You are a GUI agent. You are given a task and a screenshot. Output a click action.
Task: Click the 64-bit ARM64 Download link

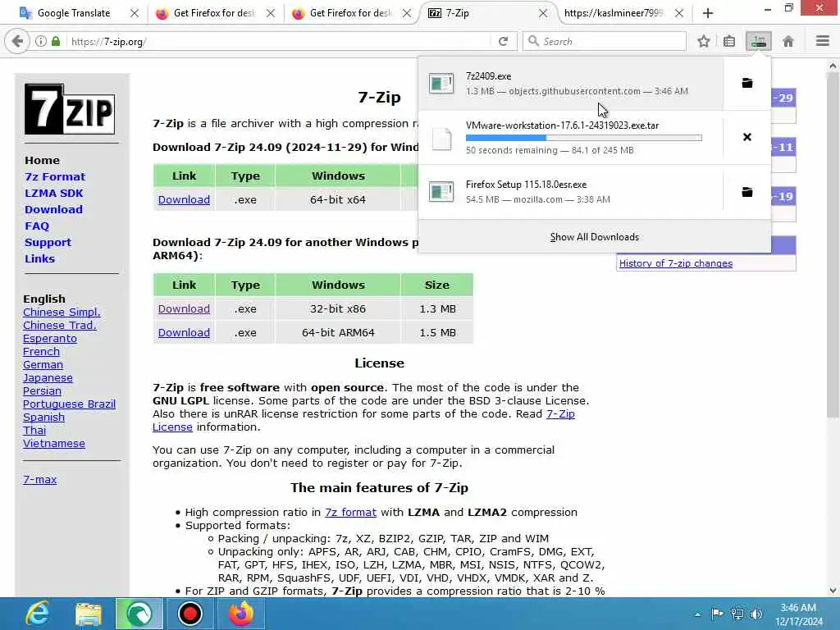184,333
